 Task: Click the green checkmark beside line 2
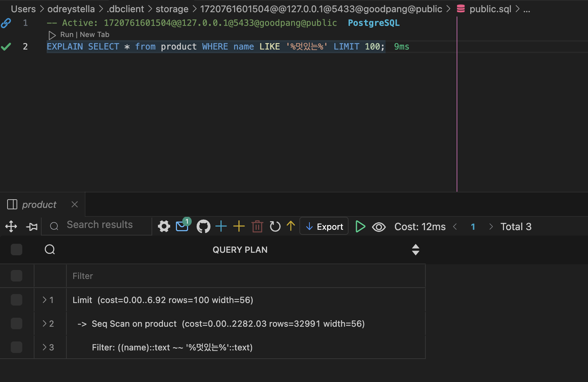point(6,47)
